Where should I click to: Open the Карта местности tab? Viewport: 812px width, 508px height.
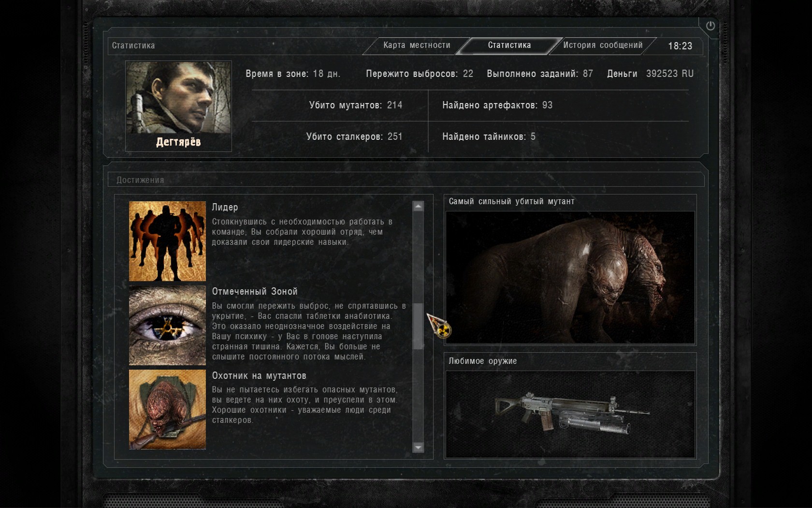pos(417,45)
